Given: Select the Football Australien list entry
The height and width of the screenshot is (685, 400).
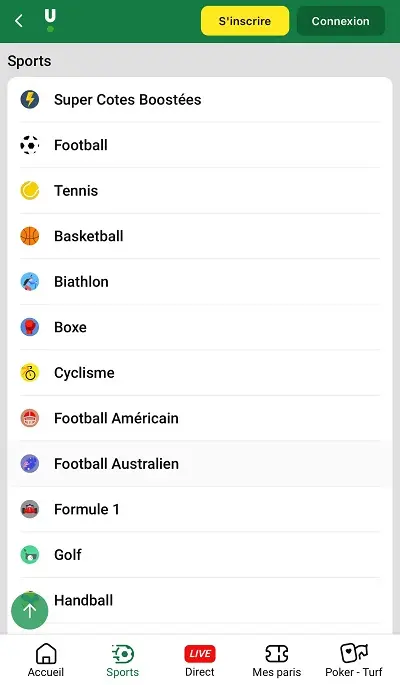Looking at the screenshot, I should pos(200,464).
